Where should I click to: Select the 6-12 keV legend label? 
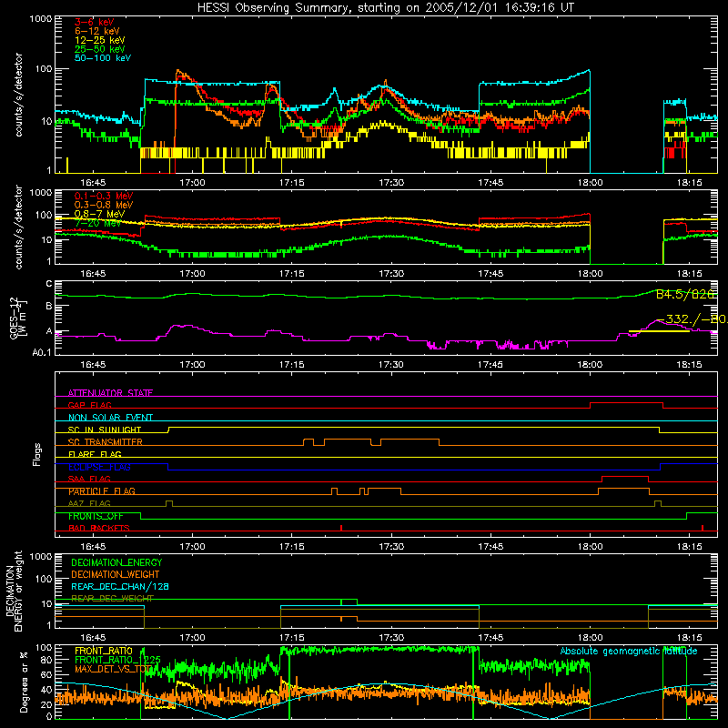click(x=97, y=31)
